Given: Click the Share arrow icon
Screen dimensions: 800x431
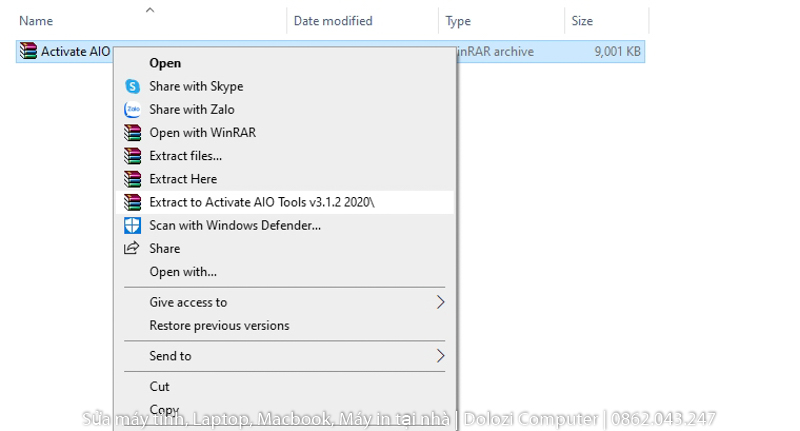Looking at the screenshot, I should pyautogui.click(x=132, y=248).
